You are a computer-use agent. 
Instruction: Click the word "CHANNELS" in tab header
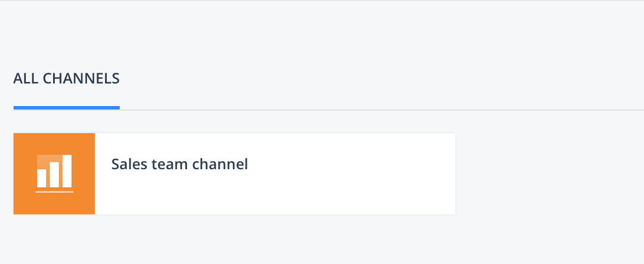(x=81, y=78)
